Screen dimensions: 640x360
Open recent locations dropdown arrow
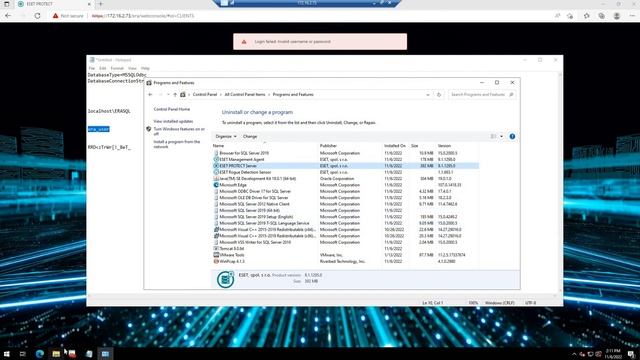pos(168,95)
